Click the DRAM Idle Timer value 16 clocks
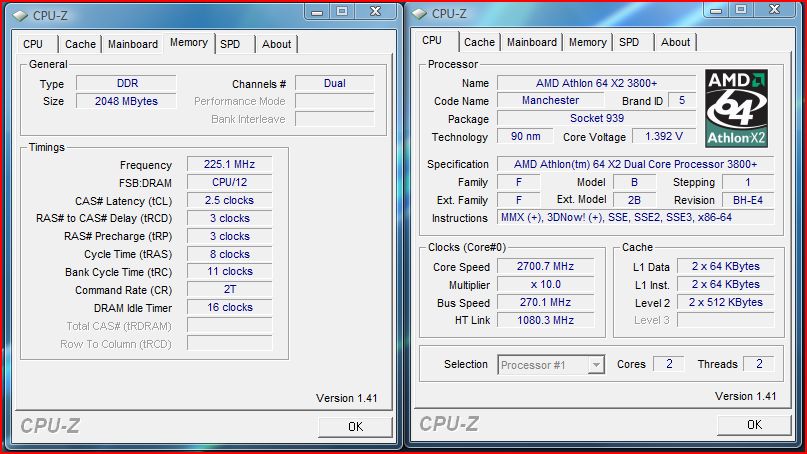Viewport: 807px width, 454px height. click(x=230, y=307)
